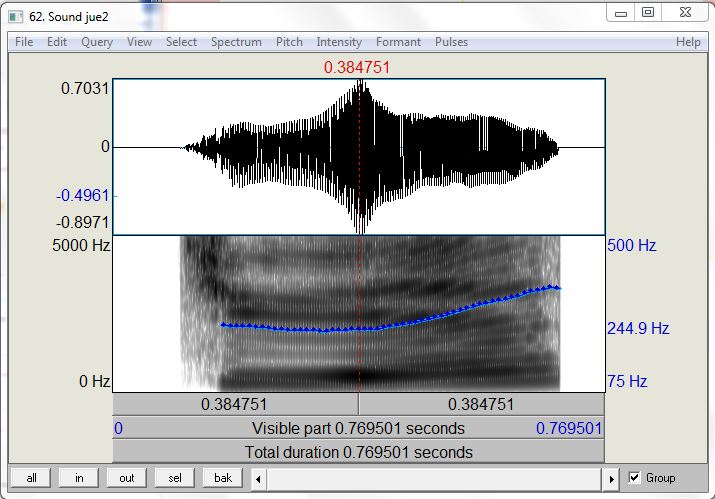Open the Formant menu
Viewport: 715px width, 499px height.
(x=398, y=42)
